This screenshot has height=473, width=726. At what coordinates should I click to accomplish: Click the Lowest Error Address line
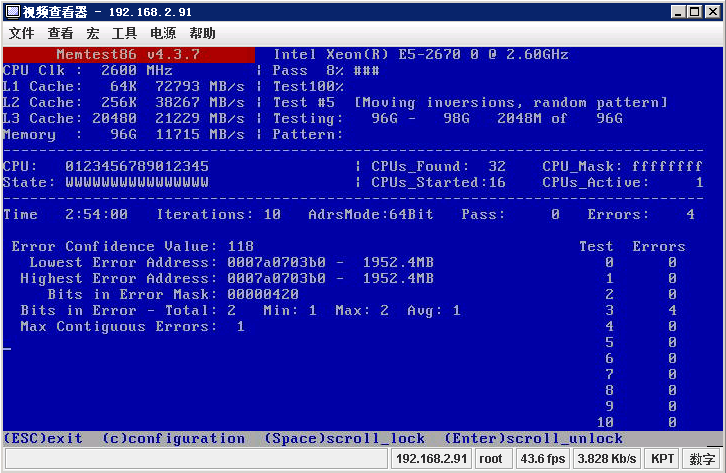(232, 262)
